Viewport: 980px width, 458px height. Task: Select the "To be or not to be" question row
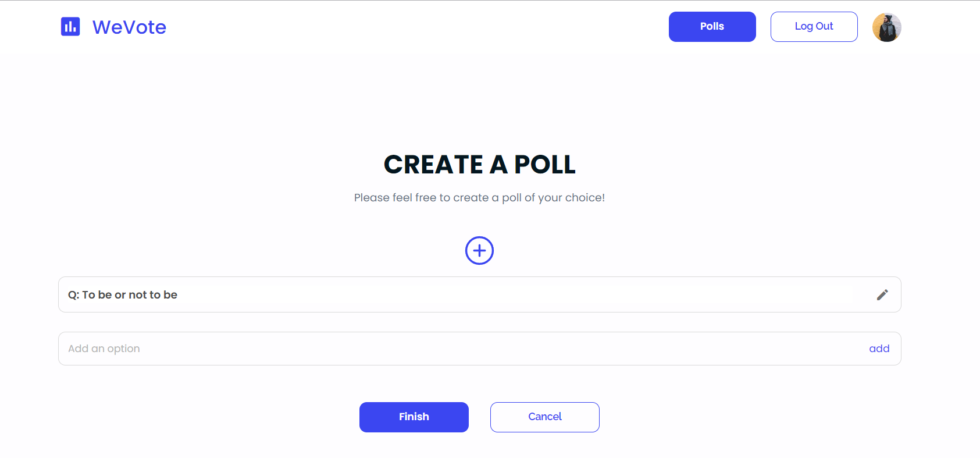pyautogui.click(x=479, y=294)
